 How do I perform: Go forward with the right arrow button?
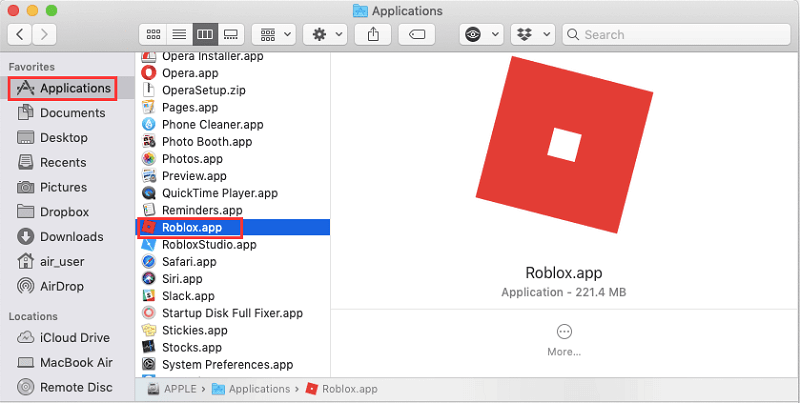pyautogui.click(x=44, y=34)
